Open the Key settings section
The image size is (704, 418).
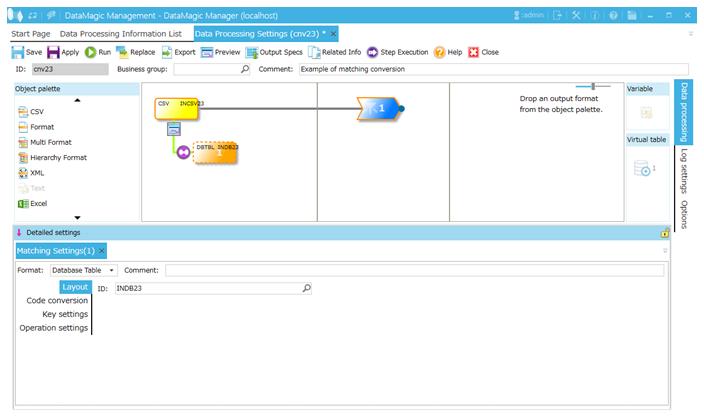click(x=65, y=314)
